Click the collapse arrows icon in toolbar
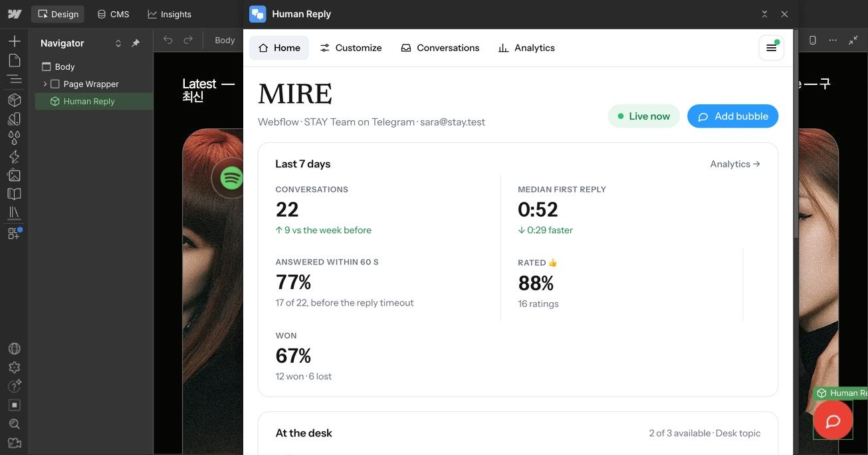This screenshot has height=455, width=868. click(853, 40)
